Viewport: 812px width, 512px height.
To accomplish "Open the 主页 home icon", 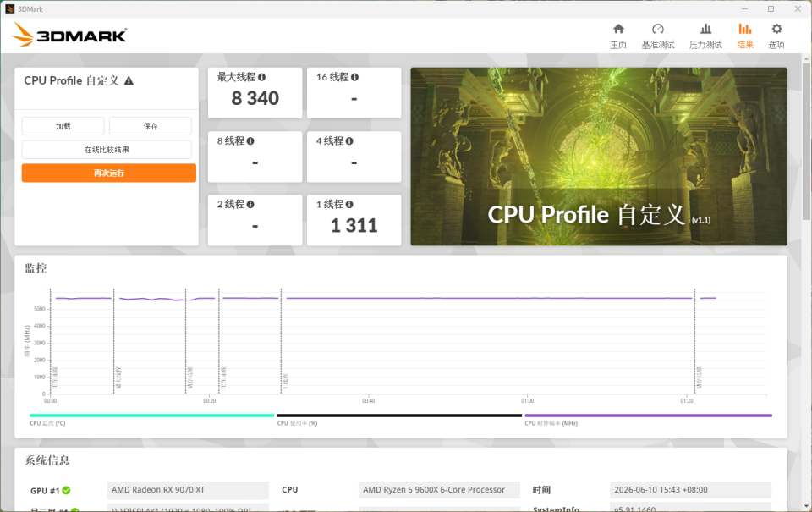I will pos(618,29).
